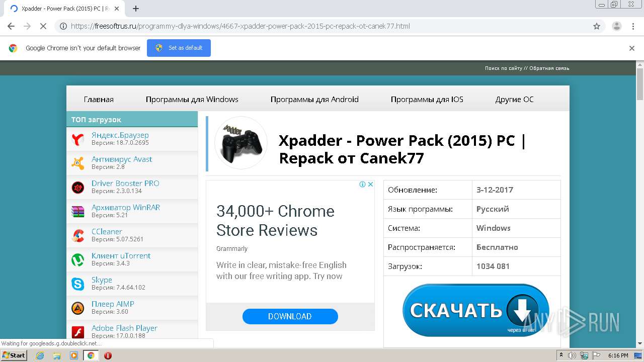Click the Grammarly ad headline
The height and width of the screenshot is (362, 644).
click(275, 220)
